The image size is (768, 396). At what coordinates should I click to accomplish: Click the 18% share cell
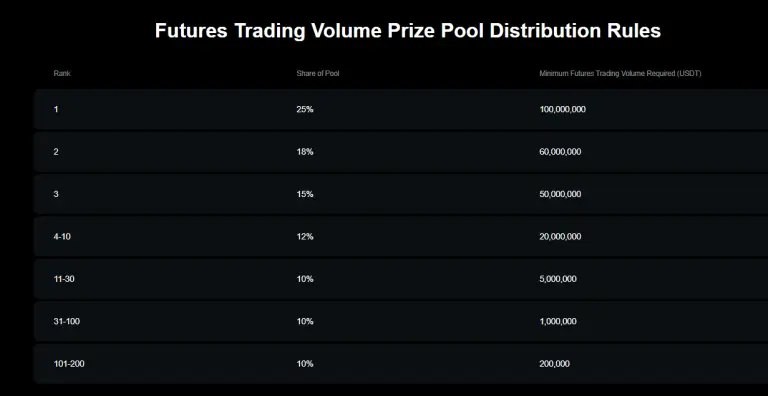coord(305,152)
